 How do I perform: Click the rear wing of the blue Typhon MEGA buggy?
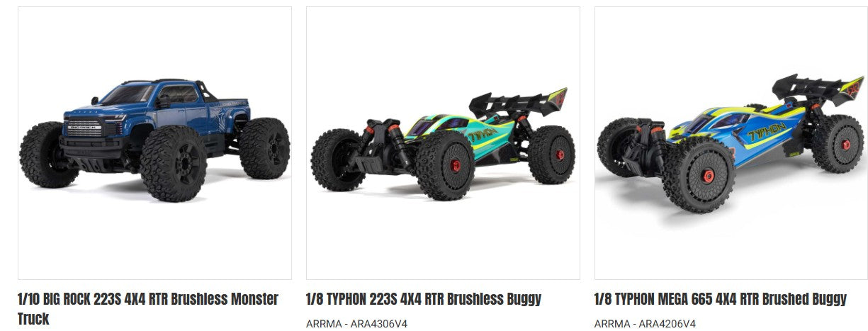tap(817, 89)
